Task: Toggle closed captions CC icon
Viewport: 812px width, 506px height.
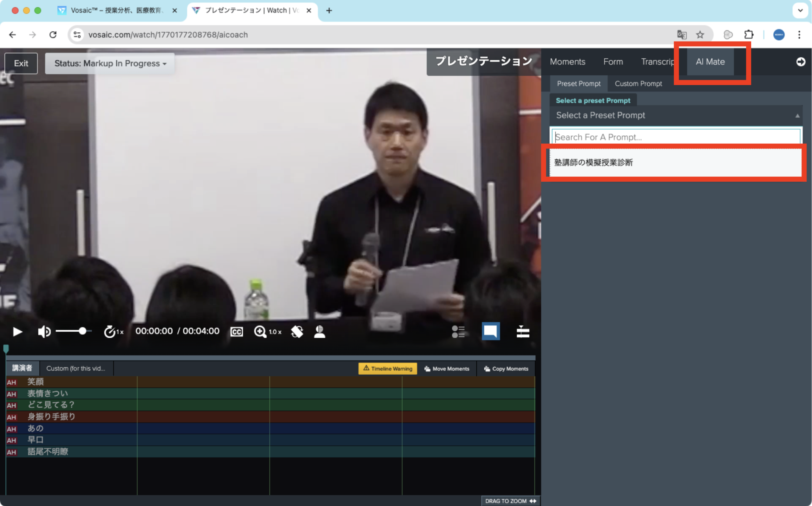Action: tap(236, 332)
